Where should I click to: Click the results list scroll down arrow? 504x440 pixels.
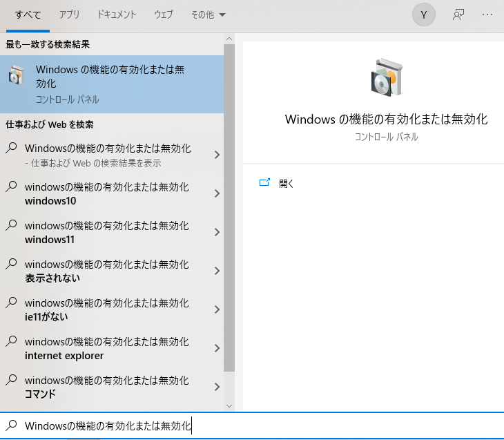coord(229,406)
